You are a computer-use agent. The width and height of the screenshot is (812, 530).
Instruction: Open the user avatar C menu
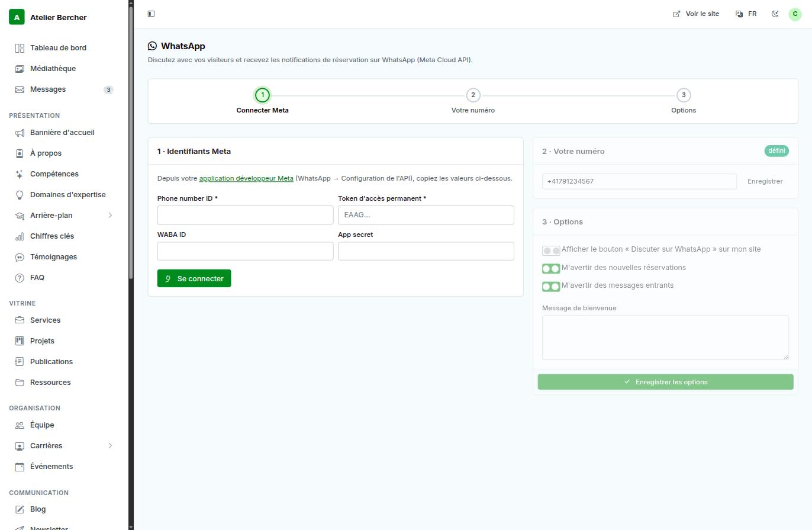(795, 14)
